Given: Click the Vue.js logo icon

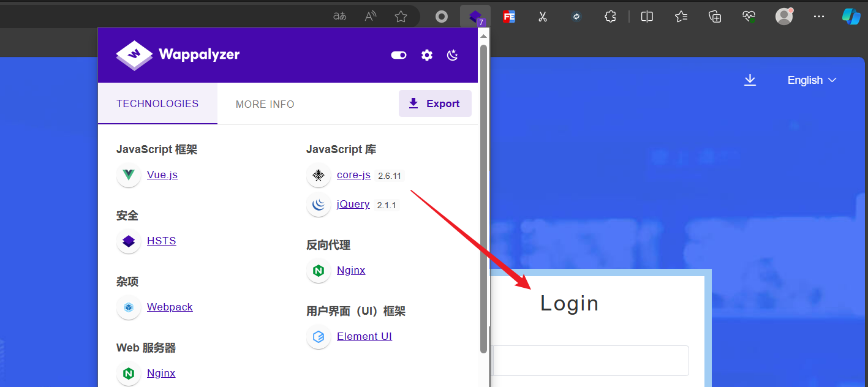Looking at the screenshot, I should pos(129,175).
